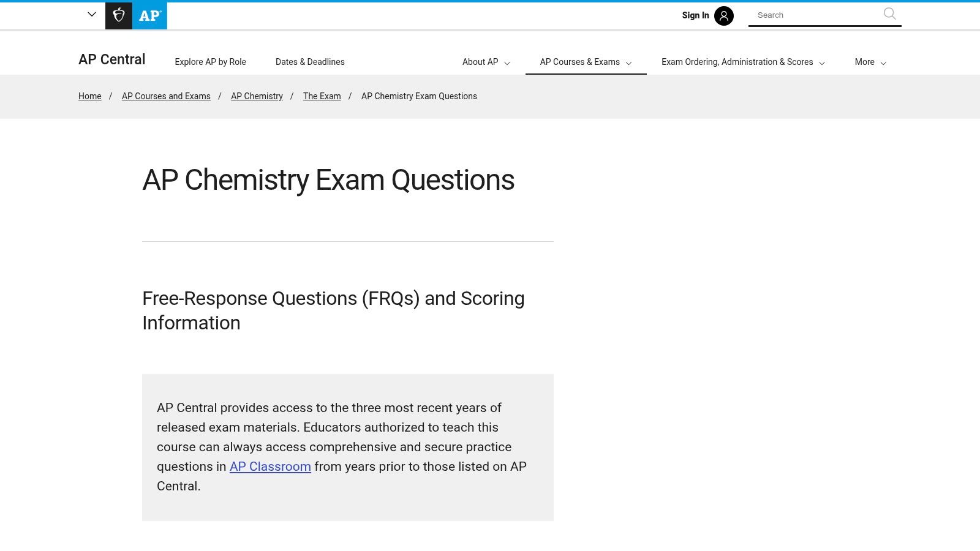Click the AP Chemistry Exam Questions heading

pyautogui.click(x=328, y=180)
